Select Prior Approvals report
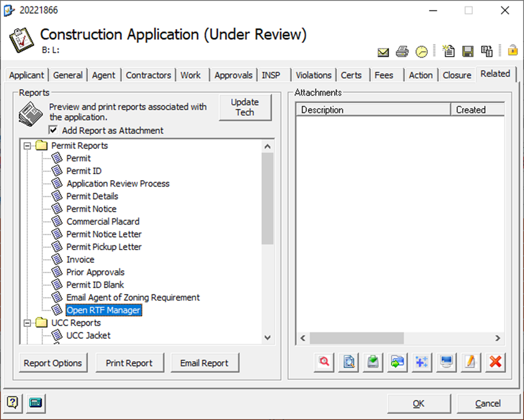Image resolution: width=524 pixels, height=420 pixels. [95, 272]
